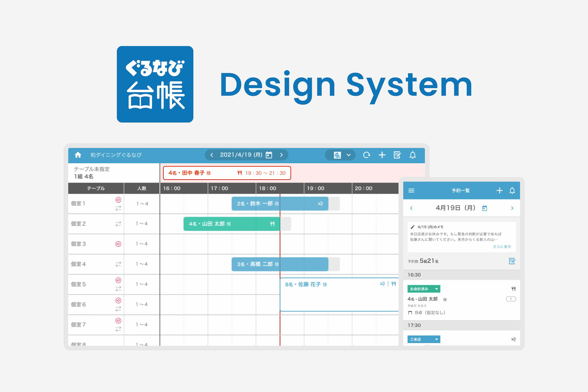Click 和ダイニングぐるなび store name
This screenshot has width=588, height=392.
tap(116, 155)
